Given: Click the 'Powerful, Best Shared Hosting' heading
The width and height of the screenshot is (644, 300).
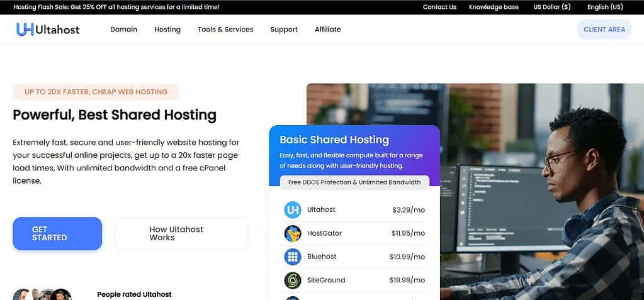Looking at the screenshot, I should click(115, 115).
